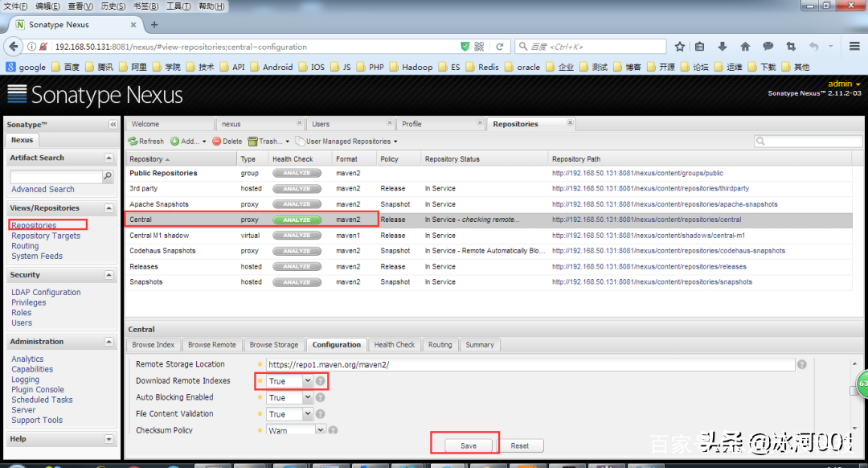Open LDAP Configuration link
The height and width of the screenshot is (468, 868).
coord(46,293)
